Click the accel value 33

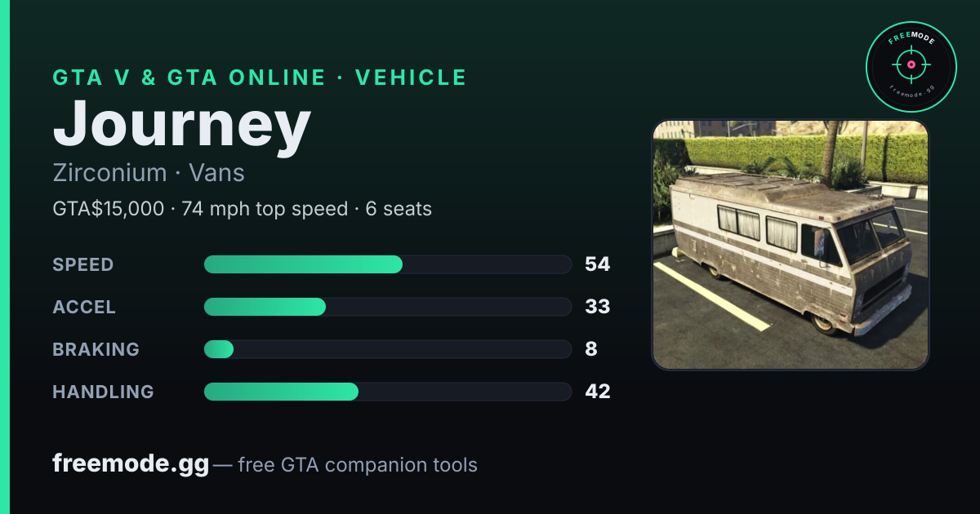pos(598,307)
